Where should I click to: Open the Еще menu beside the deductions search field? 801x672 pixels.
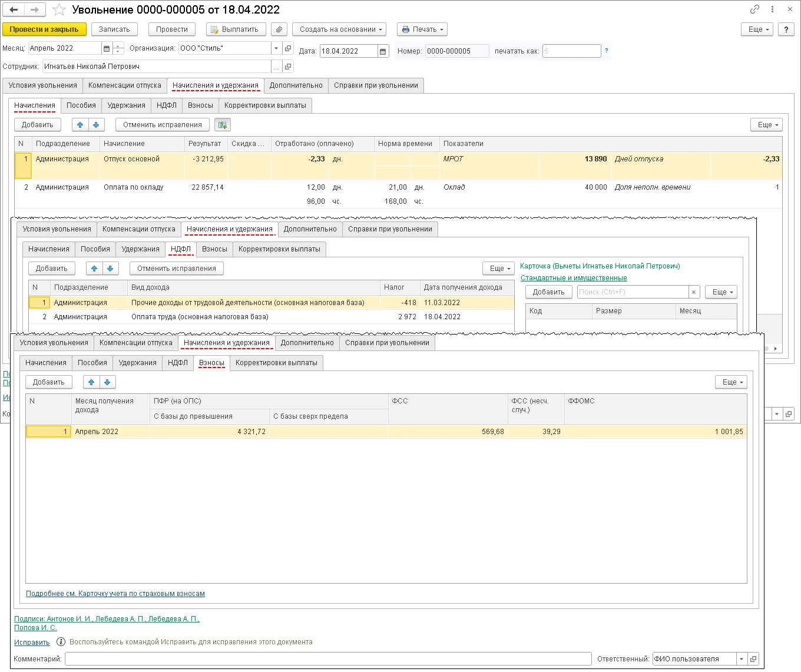click(x=721, y=292)
